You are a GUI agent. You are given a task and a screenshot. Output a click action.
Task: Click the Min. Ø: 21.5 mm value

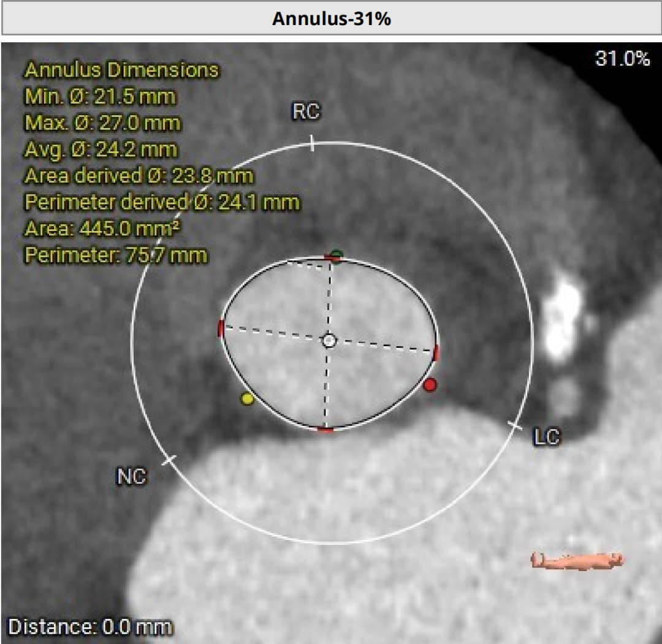[100, 97]
